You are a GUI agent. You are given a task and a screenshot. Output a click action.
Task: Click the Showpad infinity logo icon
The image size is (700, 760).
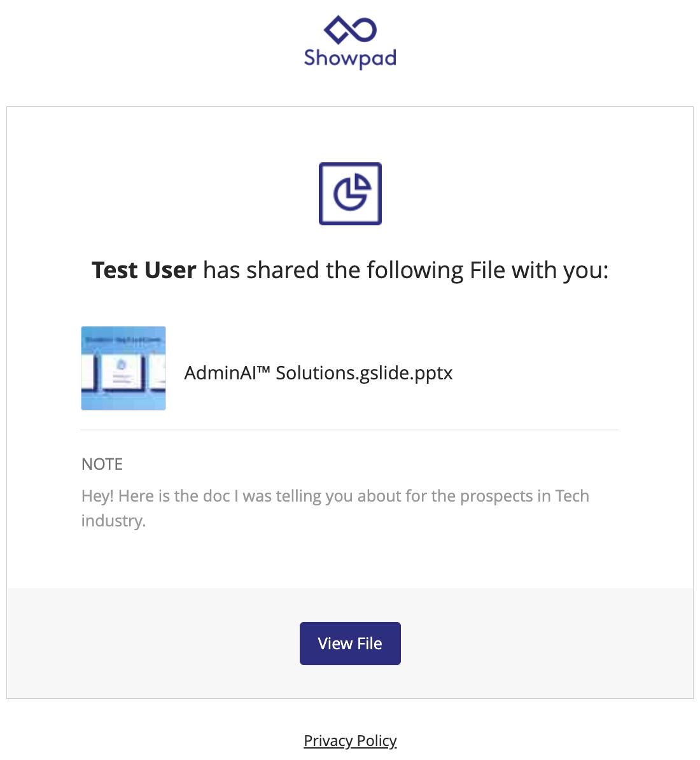pos(350,29)
